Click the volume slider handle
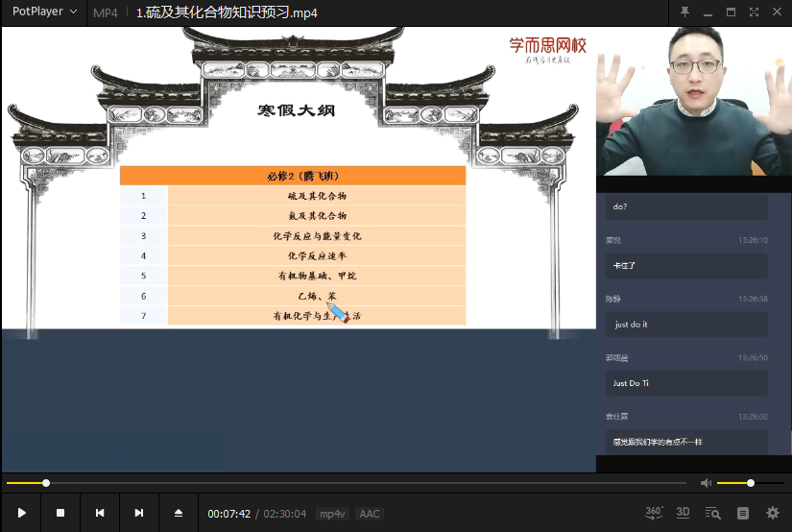Screen dimensions: 792x532 (751, 483)
